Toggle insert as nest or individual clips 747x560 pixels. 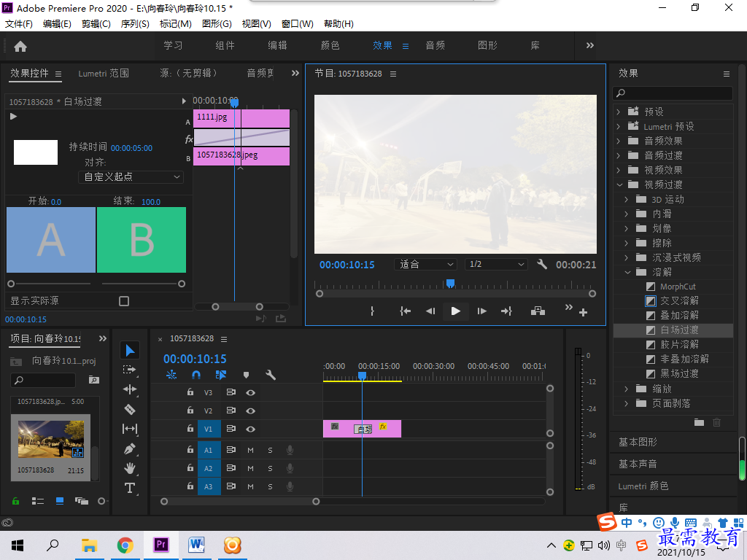(x=171, y=375)
